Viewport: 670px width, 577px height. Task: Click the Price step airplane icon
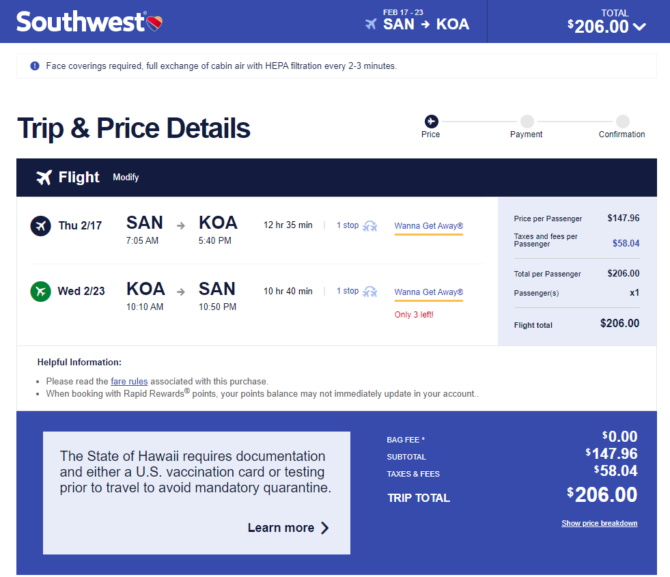431,121
